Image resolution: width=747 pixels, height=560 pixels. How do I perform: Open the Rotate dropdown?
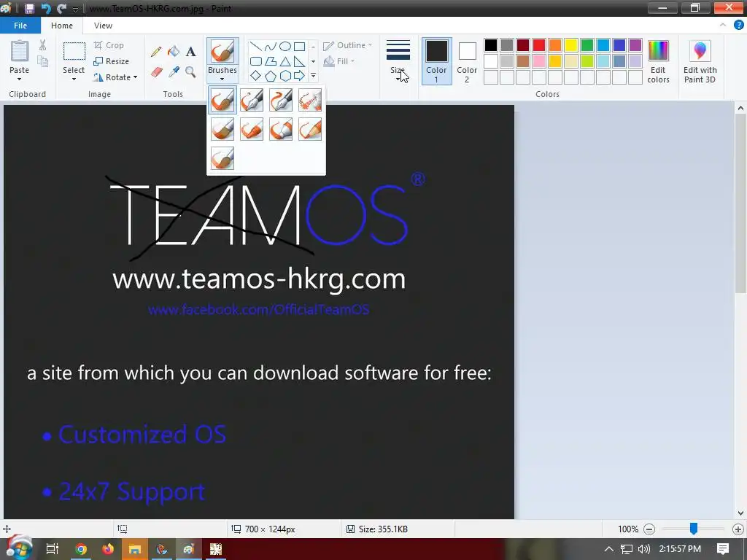pyautogui.click(x=115, y=77)
